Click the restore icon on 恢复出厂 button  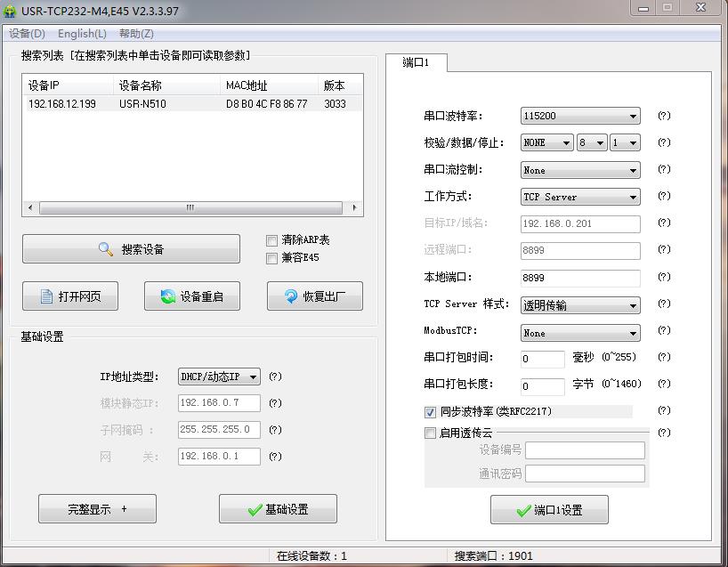[290, 296]
